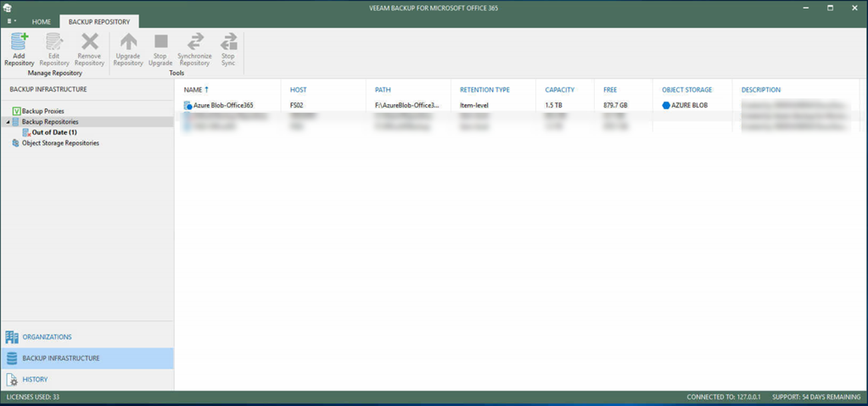
Task: Click the Item-level retention type cell
Action: pyautogui.click(x=474, y=105)
